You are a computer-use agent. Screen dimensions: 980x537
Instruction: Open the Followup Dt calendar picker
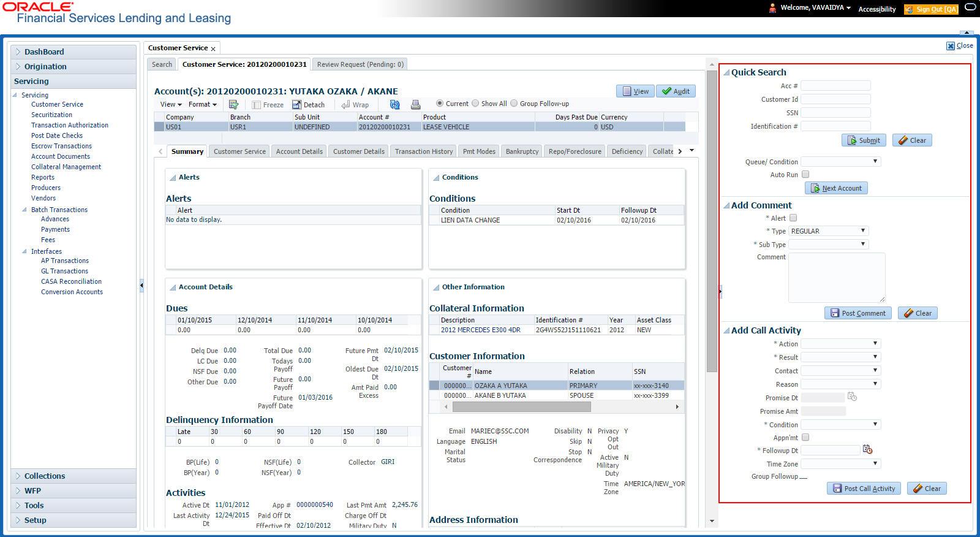coord(867,449)
